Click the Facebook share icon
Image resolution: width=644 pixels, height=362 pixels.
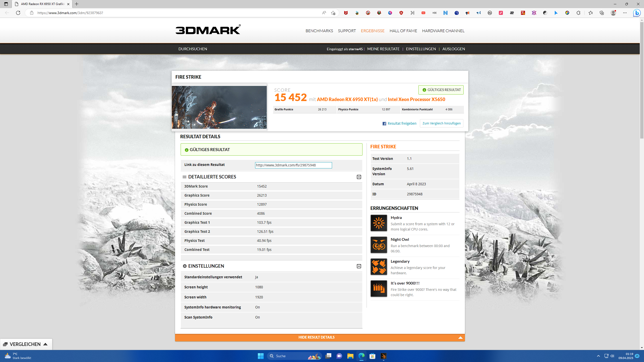384,123
